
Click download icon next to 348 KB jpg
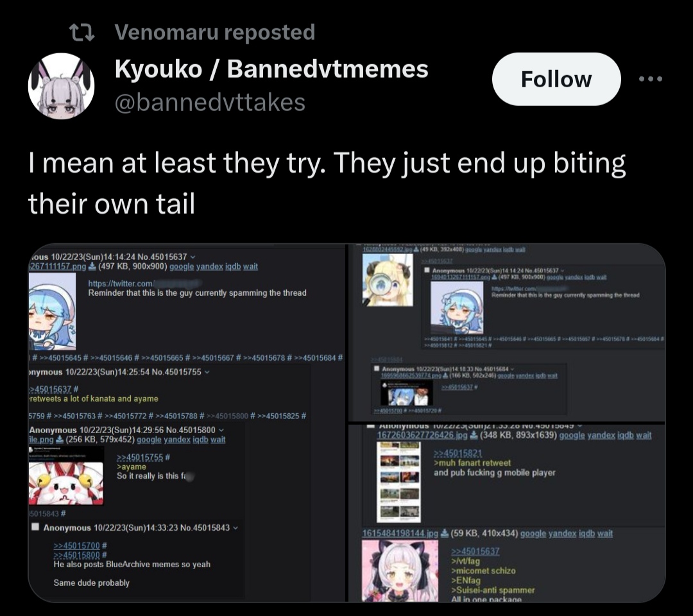474,436
